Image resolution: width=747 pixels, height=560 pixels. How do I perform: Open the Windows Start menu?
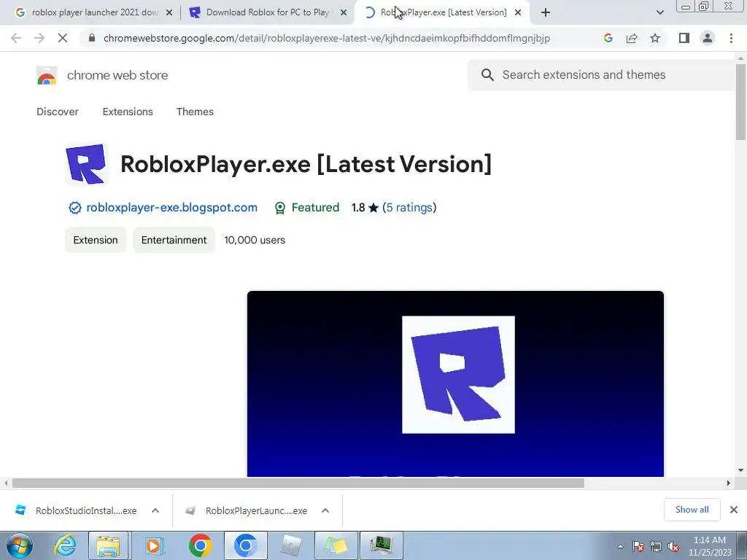point(20,545)
